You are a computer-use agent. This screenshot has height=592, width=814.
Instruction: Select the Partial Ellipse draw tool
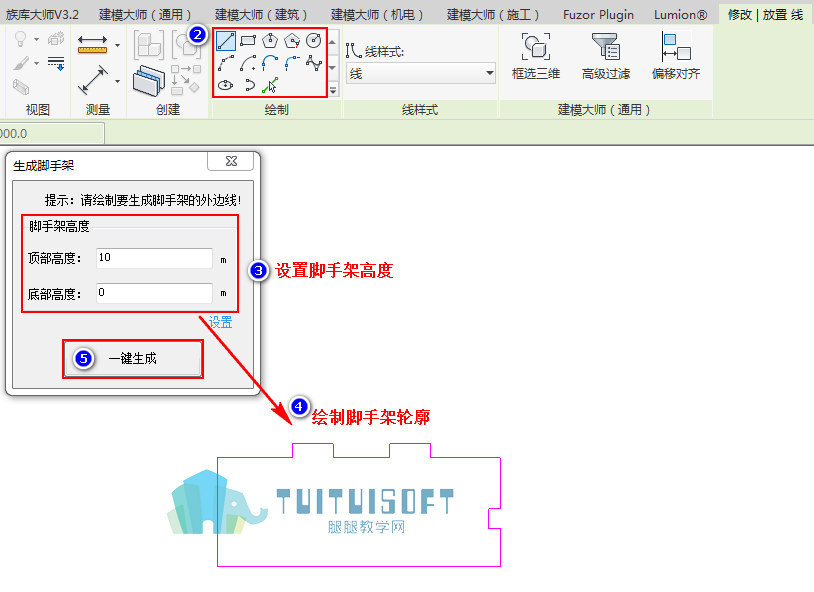point(249,85)
